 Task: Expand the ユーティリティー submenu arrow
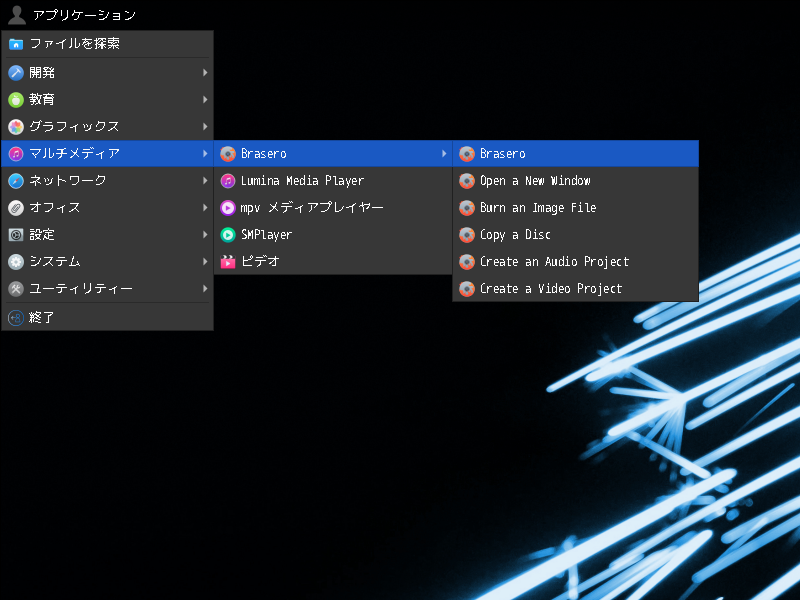click(205, 289)
